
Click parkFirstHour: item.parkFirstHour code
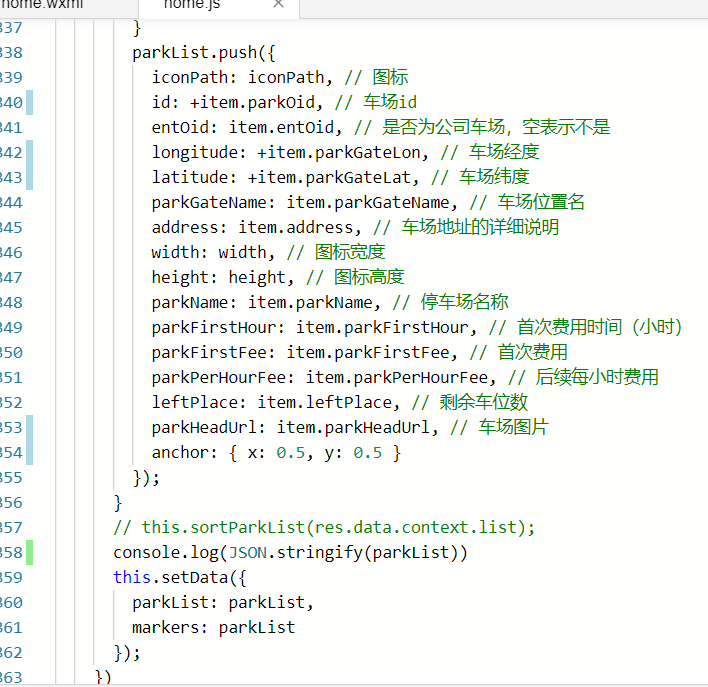tap(314, 327)
